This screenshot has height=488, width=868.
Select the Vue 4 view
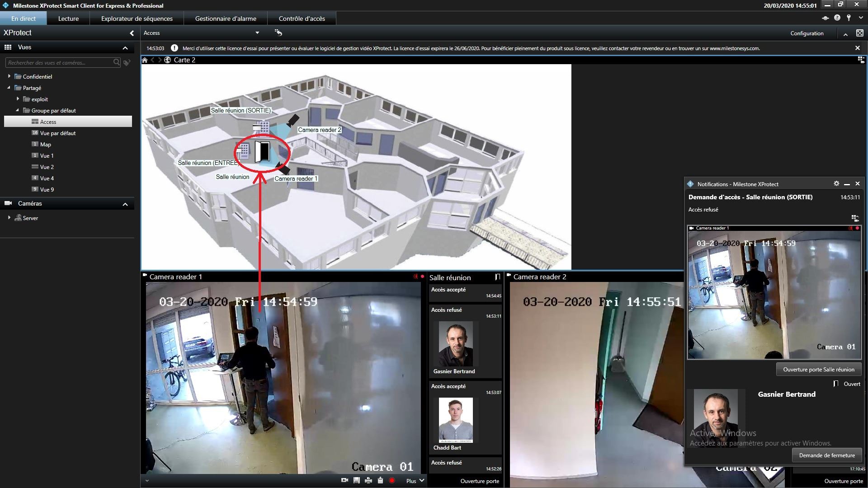coord(47,178)
